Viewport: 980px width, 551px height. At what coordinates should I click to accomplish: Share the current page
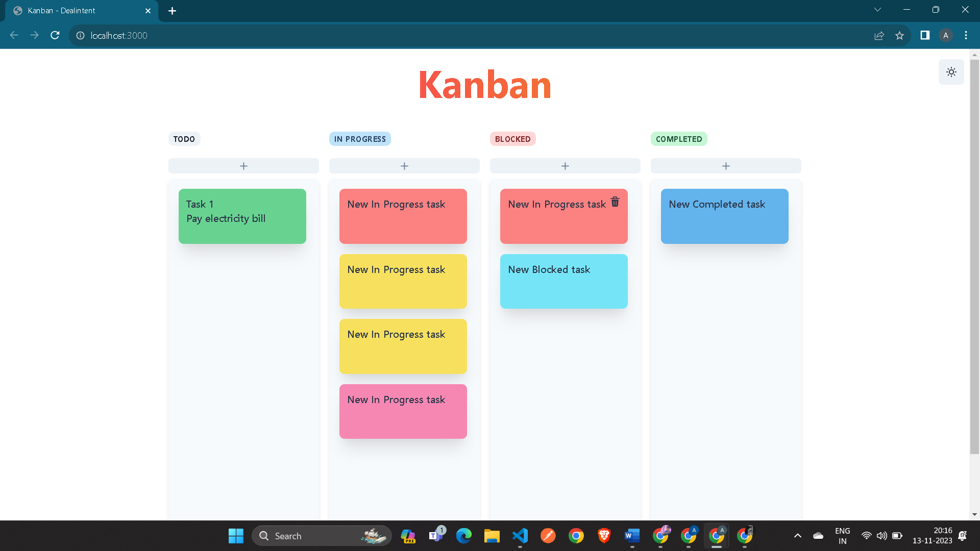(x=879, y=35)
